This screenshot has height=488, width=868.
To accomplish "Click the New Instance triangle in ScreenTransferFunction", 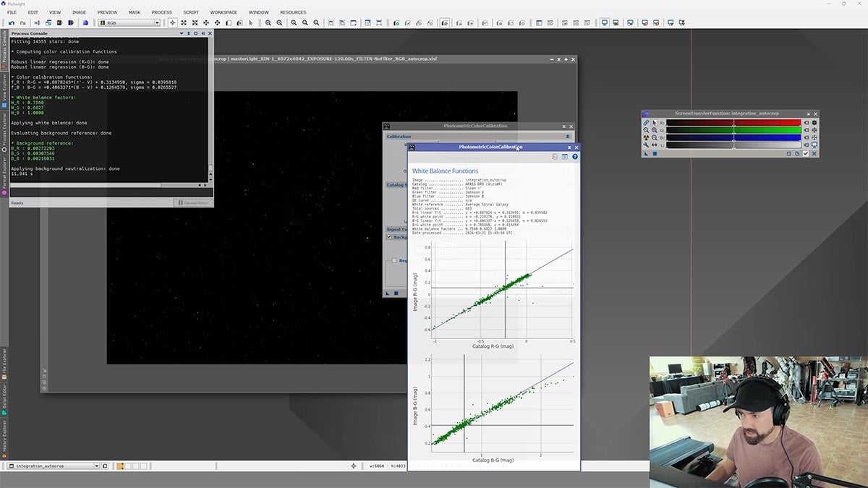I will (644, 153).
